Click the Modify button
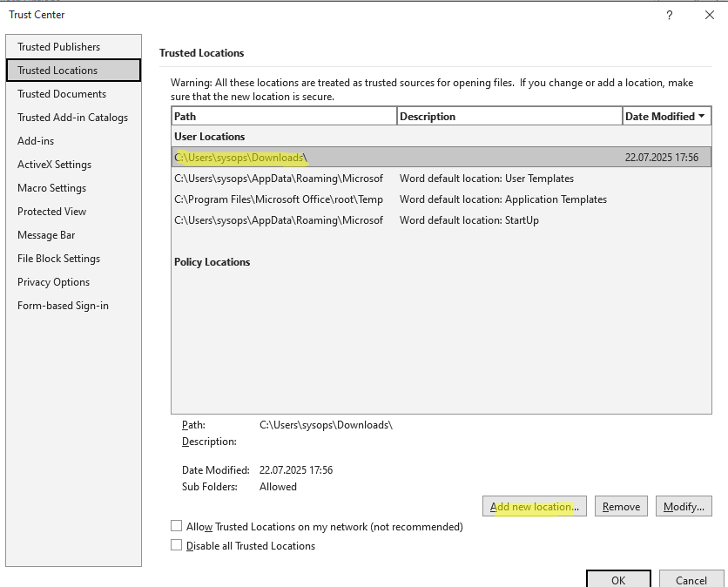 (684, 506)
